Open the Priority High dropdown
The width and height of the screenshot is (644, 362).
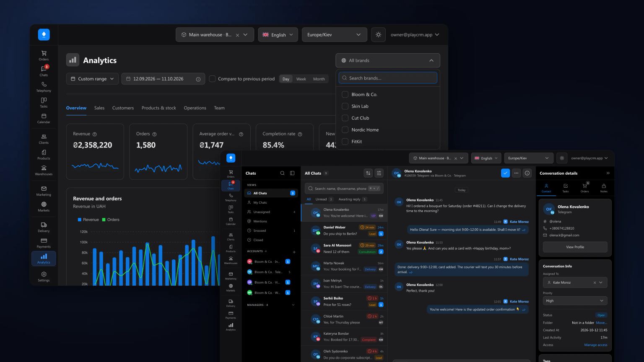(575, 301)
